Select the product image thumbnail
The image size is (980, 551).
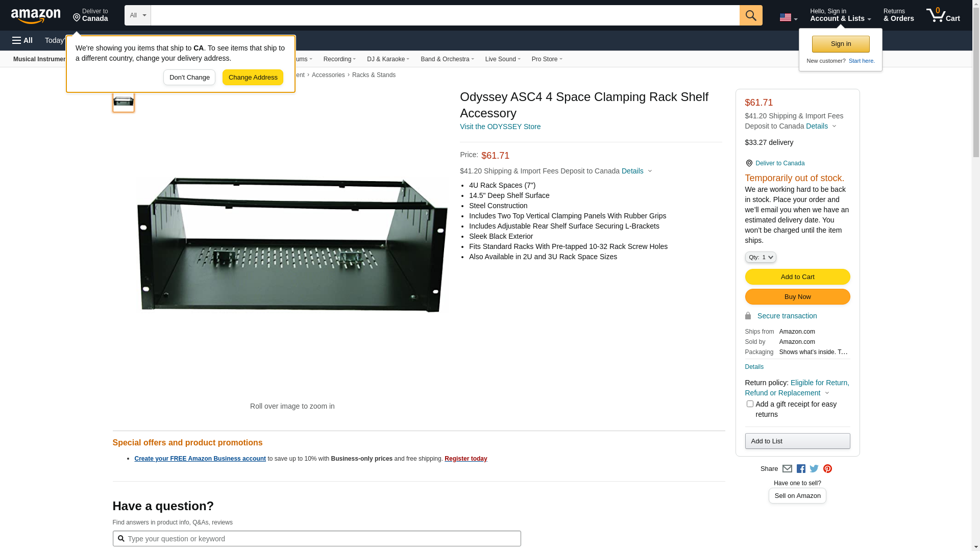pos(124,102)
